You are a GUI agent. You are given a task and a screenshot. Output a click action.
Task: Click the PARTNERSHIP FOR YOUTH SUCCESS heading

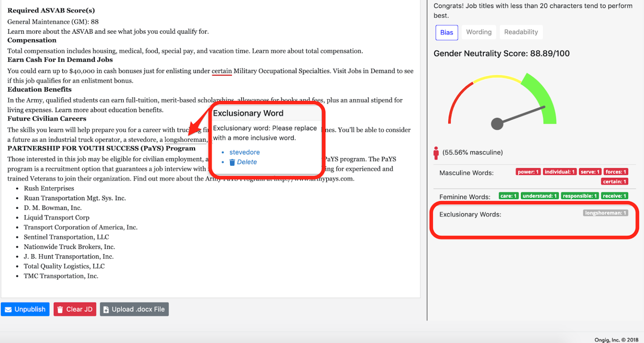pos(101,148)
